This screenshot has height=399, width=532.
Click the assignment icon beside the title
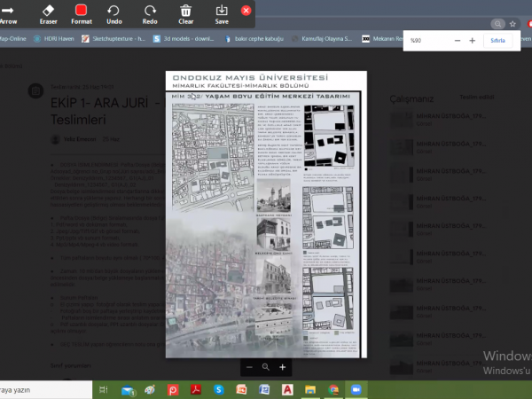click(x=35, y=91)
